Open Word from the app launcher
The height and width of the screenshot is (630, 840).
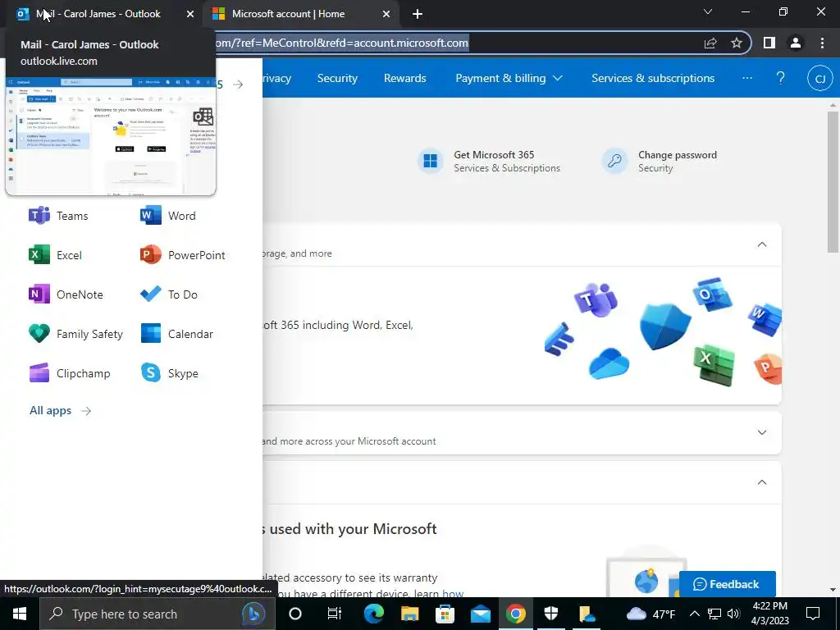[167, 216]
